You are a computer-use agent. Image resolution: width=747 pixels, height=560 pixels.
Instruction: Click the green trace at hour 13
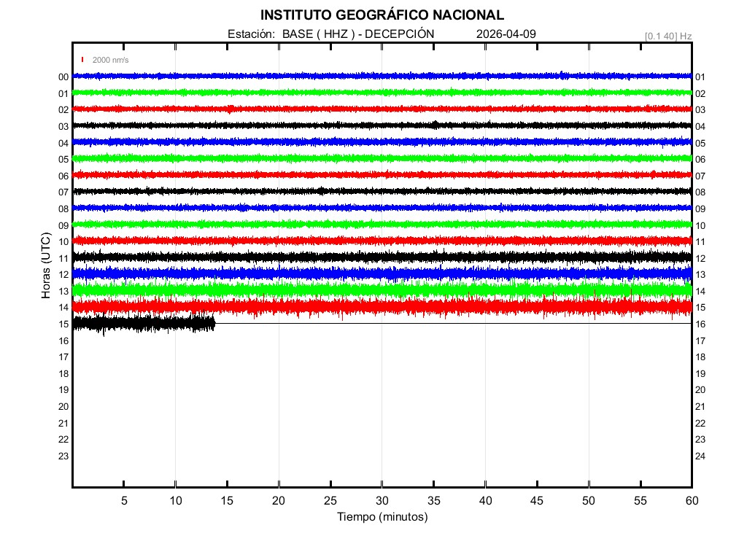pyautogui.click(x=382, y=290)
